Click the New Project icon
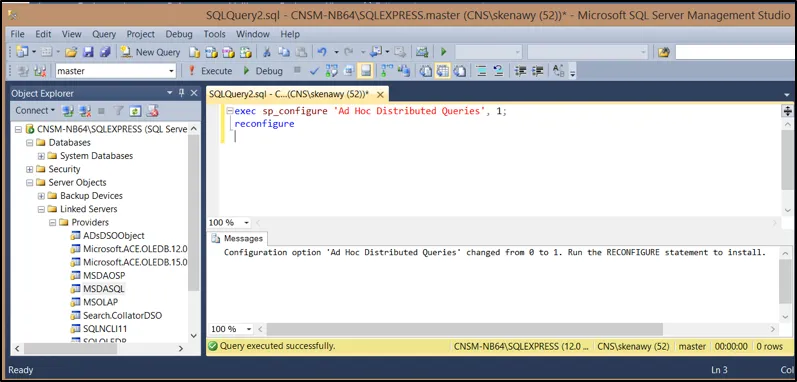The image size is (797, 382). 22,52
